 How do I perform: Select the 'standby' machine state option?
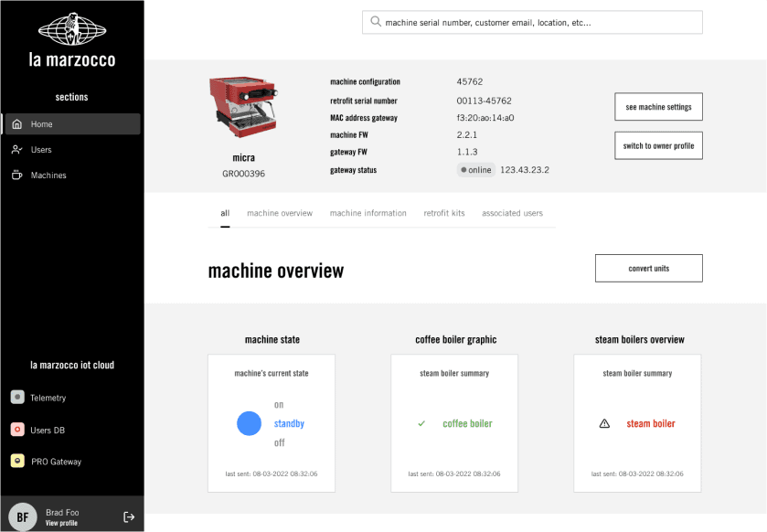pyautogui.click(x=289, y=423)
